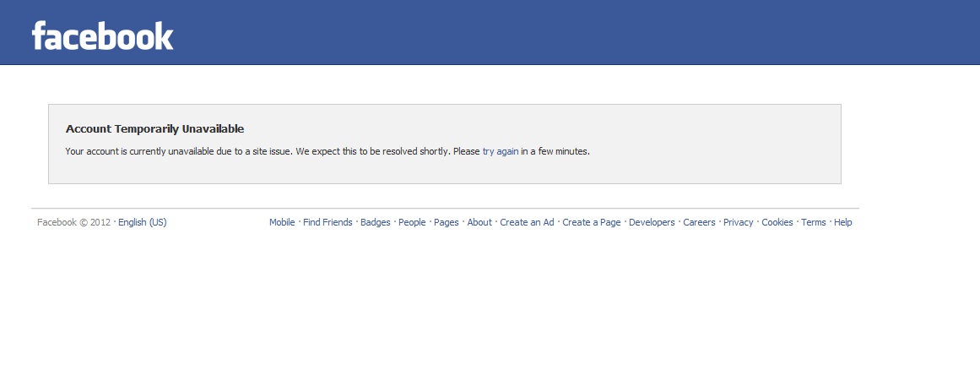980x370 pixels.
Task: Open the Help link
Action: [843, 223]
